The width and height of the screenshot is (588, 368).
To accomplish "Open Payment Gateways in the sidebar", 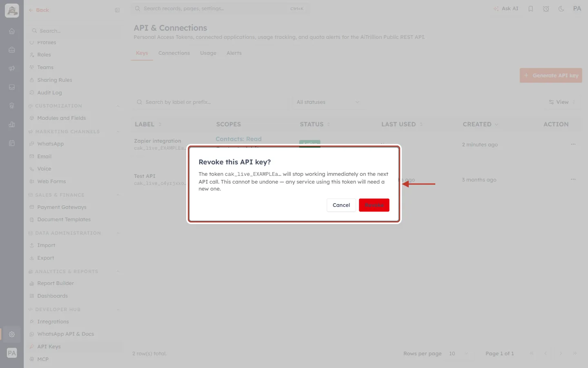I will tap(62, 207).
